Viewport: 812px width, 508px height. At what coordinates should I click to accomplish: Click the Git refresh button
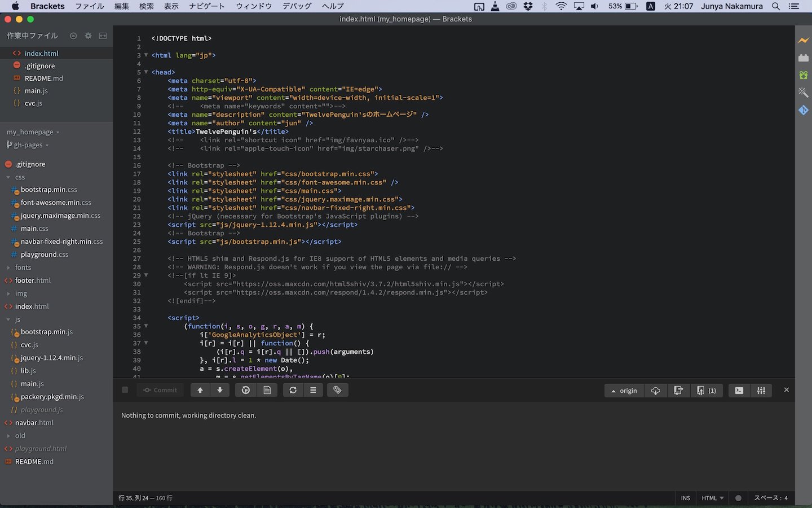[x=293, y=390]
